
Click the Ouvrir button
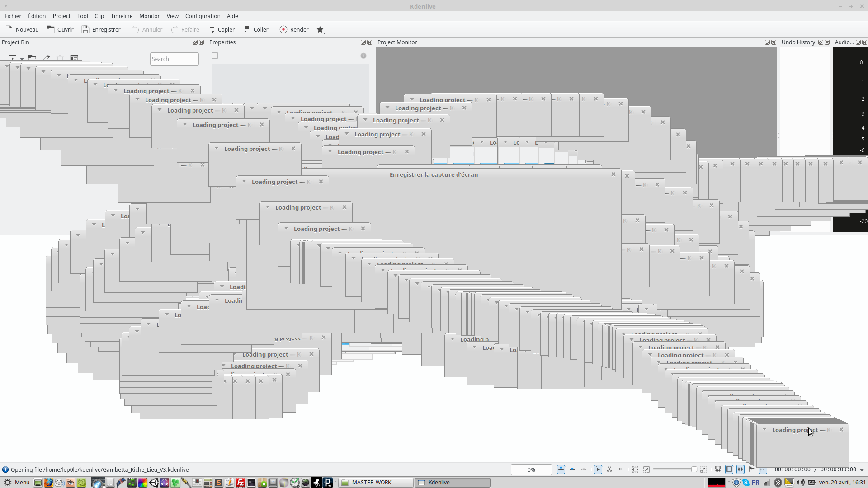pyautogui.click(x=60, y=29)
